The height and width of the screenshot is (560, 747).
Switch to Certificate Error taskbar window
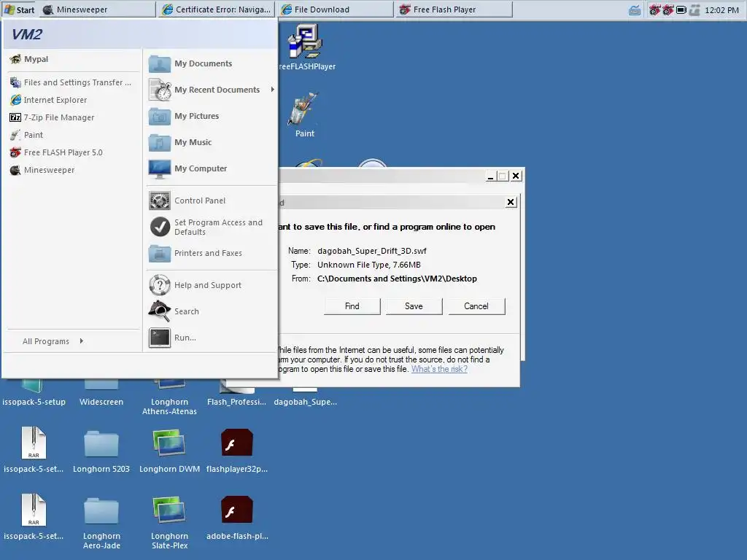[x=217, y=9]
